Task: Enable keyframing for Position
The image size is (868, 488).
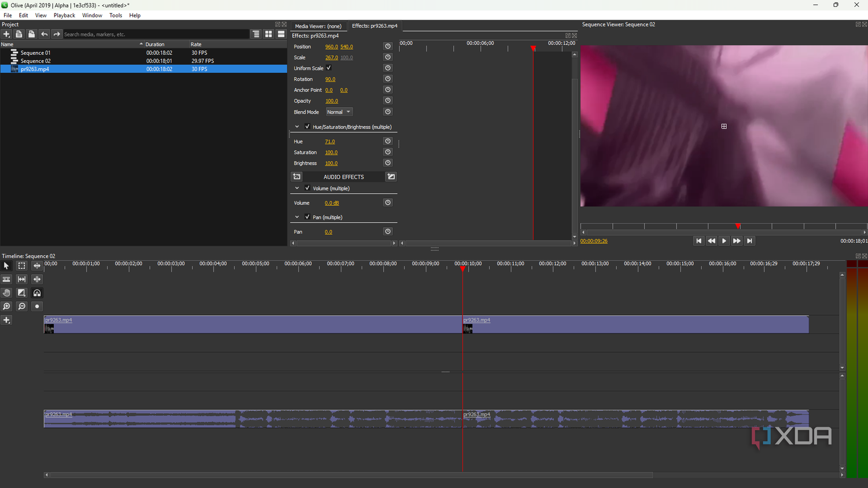Action: click(388, 46)
